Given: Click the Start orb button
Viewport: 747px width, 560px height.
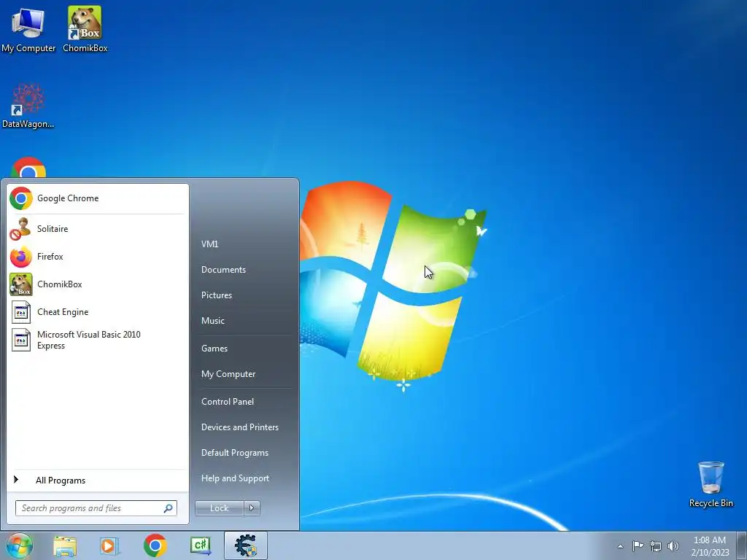Looking at the screenshot, I should [x=19, y=545].
